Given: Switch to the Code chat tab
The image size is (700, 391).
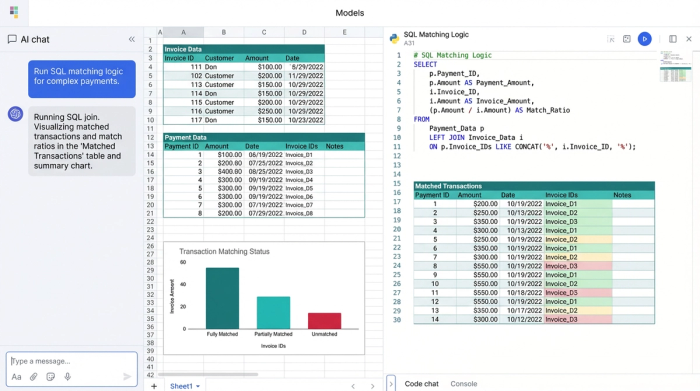Looking at the screenshot, I should pyautogui.click(x=421, y=383).
